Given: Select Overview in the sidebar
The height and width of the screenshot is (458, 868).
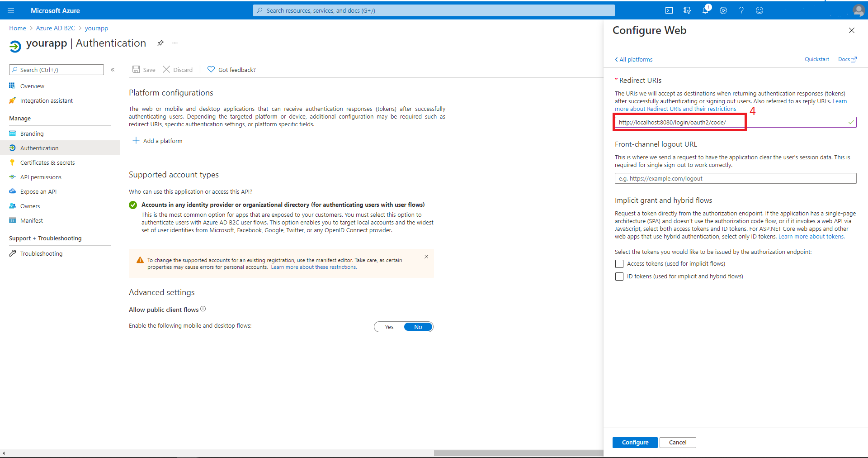Looking at the screenshot, I should [32, 86].
